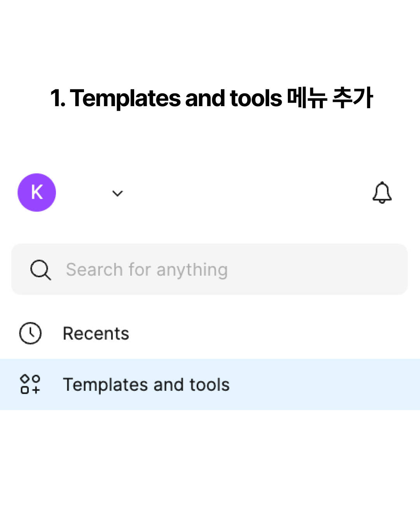420x525 pixels.
Task: Check alerts via the bell icon
Action: point(382,192)
